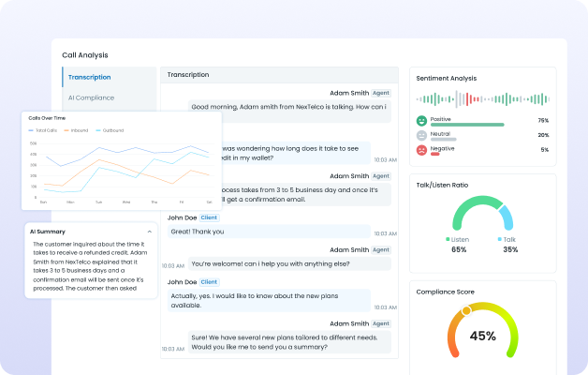The width and height of the screenshot is (588, 375).
Task: Collapse the AI Summary panel chevron
Action: 150,231
